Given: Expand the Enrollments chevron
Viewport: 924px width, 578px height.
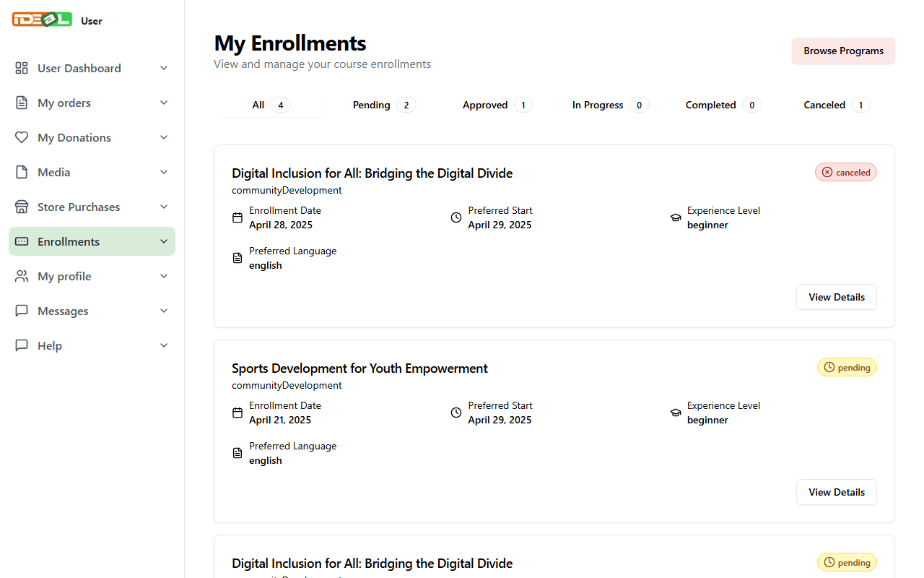Looking at the screenshot, I should click(x=164, y=241).
